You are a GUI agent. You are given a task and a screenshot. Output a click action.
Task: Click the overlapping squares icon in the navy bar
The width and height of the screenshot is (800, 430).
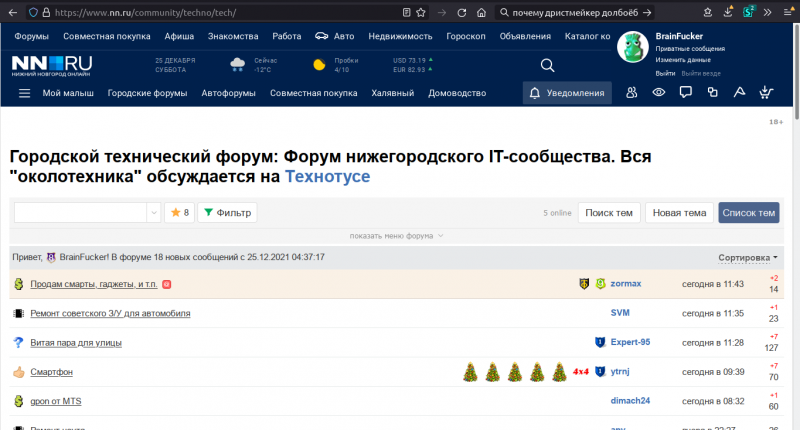713,92
